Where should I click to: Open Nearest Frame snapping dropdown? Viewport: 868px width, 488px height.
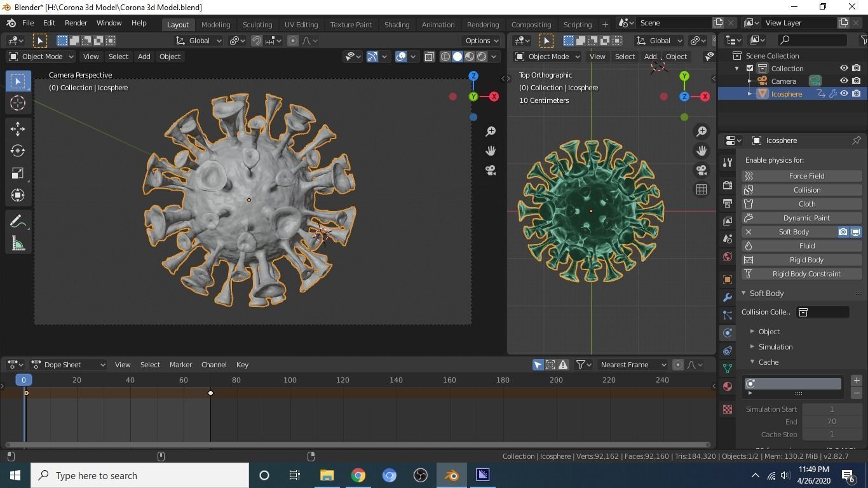633,365
